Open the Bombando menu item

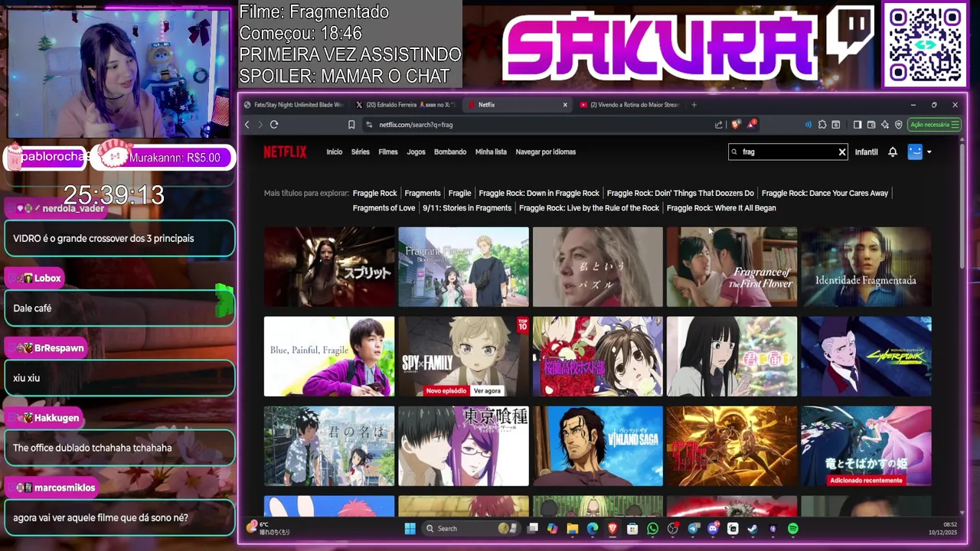[x=450, y=152]
